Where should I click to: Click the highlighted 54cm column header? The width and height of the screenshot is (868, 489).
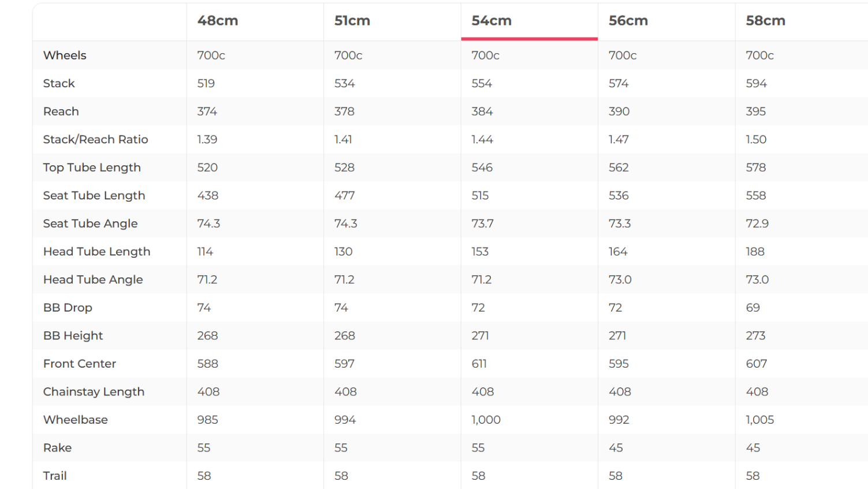click(491, 21)
